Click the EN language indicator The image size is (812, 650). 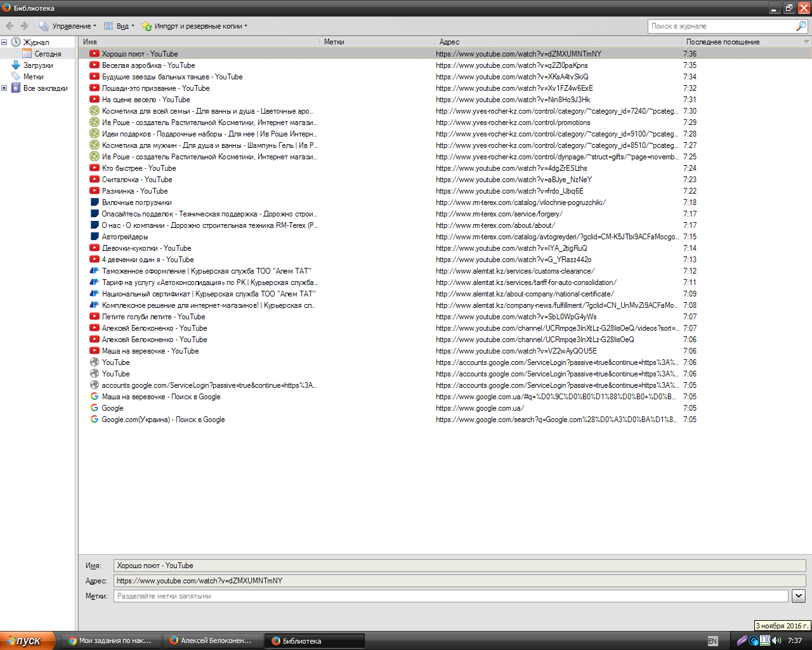(x=712, y=641)
